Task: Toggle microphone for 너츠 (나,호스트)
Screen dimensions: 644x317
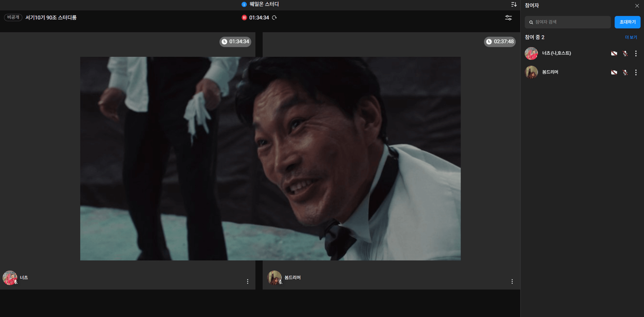Action: [625, 53]
